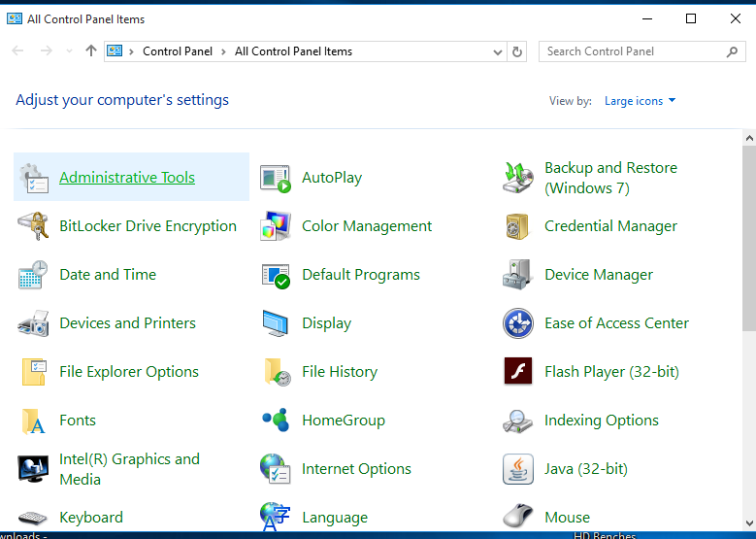Click the Indexing Options magnifier icon
756x539 pixels.
coord(518,421)
